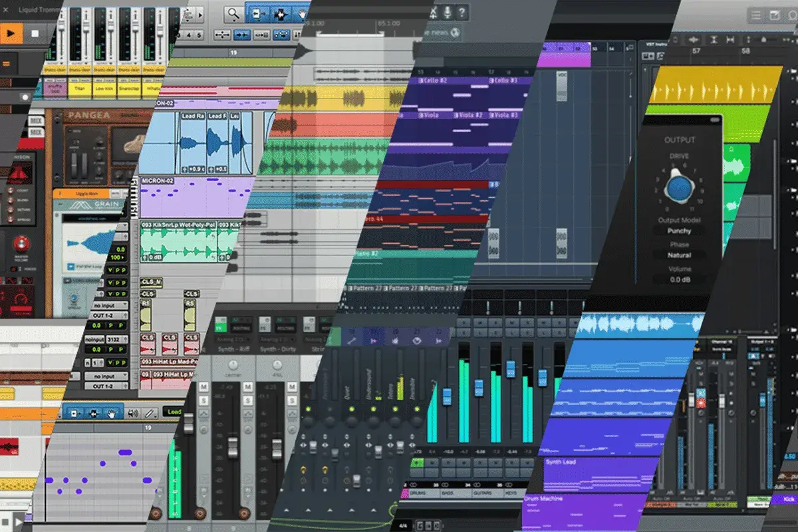The width and height of the screenshot is (798, 532).
Task: Click the orange Play button
Action: 11,32
